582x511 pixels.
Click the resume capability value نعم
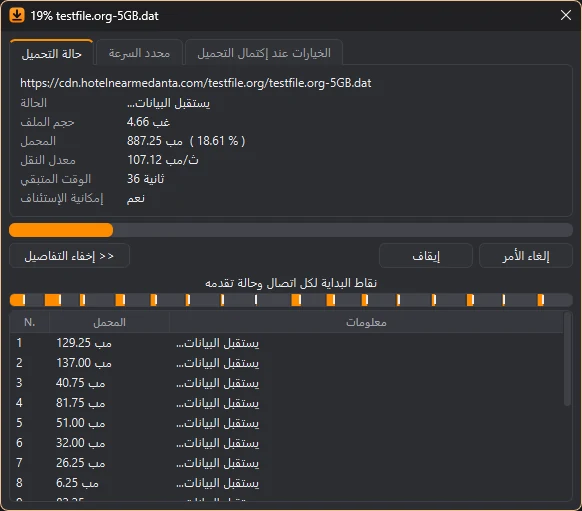135,198
